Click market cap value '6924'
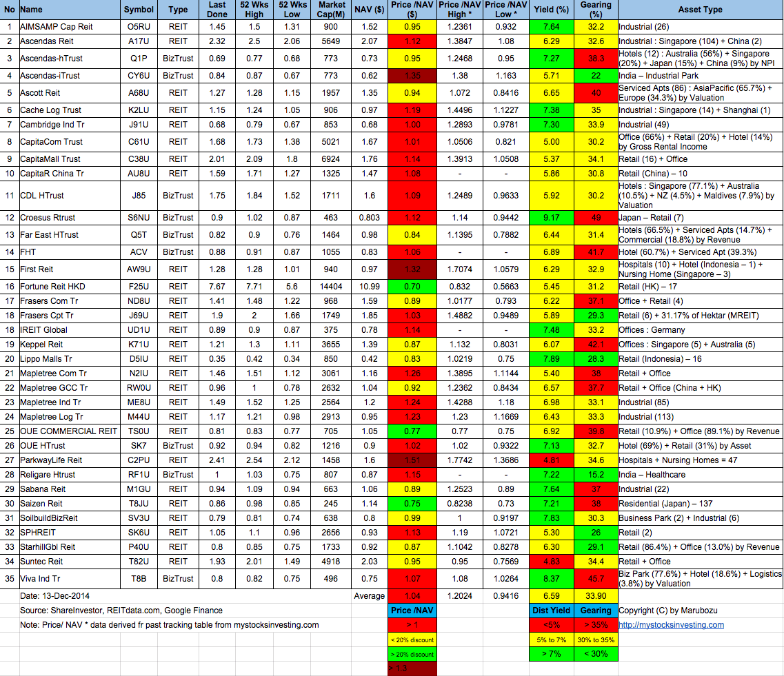The image size is (784, 676). [x=330, y=159]
